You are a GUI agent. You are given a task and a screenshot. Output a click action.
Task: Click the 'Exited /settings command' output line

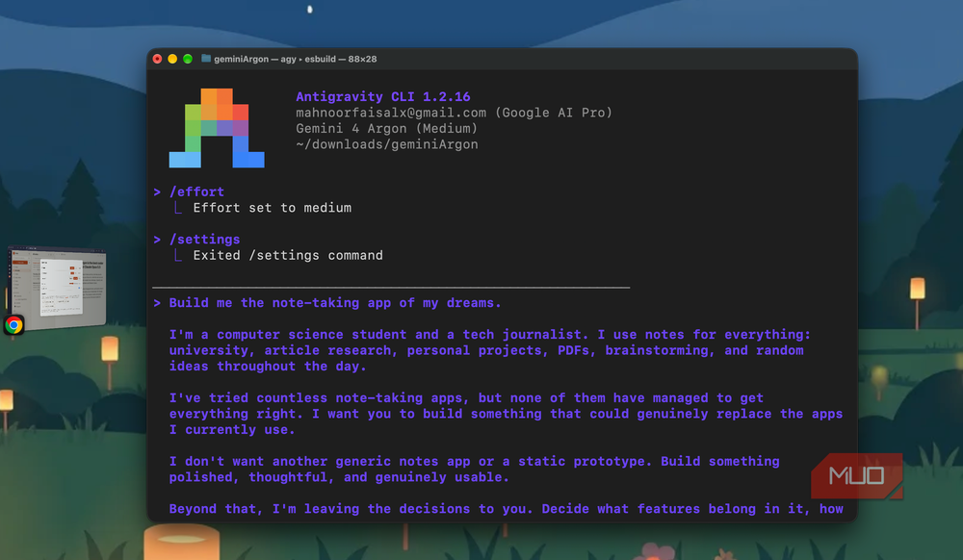coord(288,256)
